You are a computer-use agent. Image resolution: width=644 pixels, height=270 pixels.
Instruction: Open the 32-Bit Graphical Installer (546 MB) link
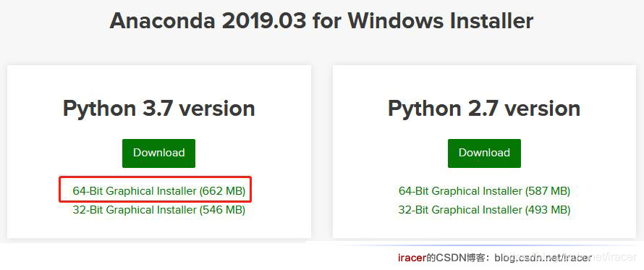(159, 210)
